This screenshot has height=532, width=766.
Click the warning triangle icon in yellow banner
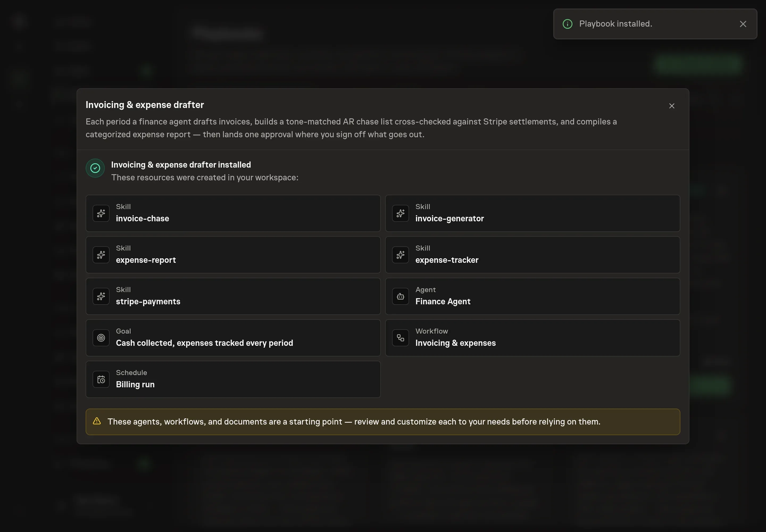pyautogui.click(x=97, y=421)
